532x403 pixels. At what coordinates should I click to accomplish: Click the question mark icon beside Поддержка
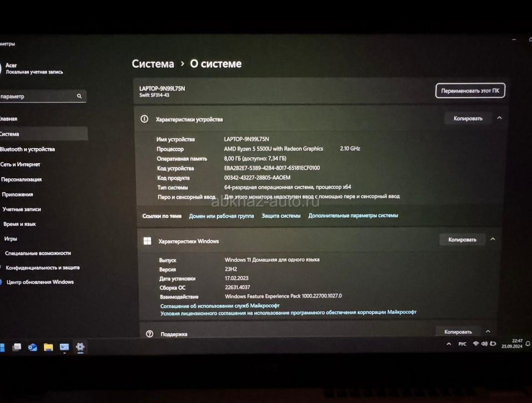(x=149, y=334)
